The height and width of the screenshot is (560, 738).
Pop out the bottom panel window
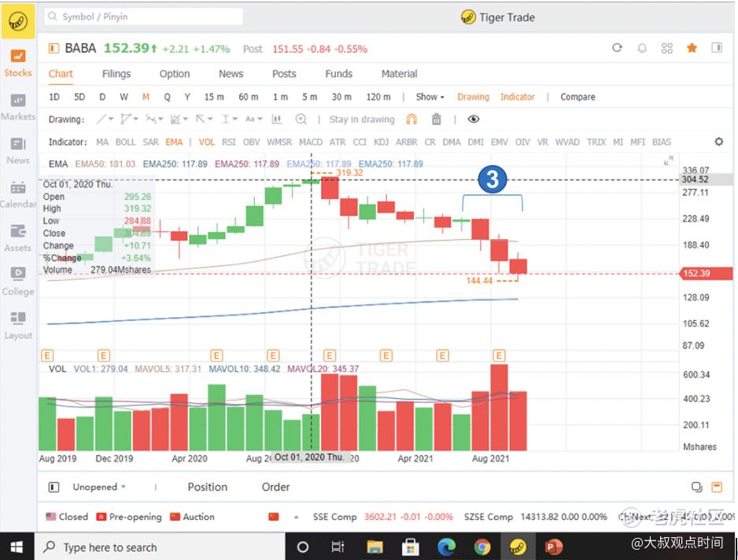(696, 487)
